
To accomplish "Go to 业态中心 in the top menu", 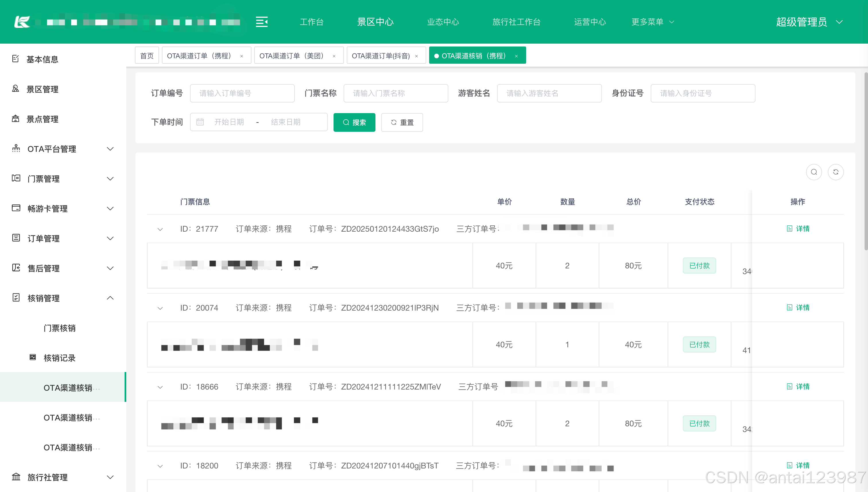I will pyautogui.click(x=443, y=22).
